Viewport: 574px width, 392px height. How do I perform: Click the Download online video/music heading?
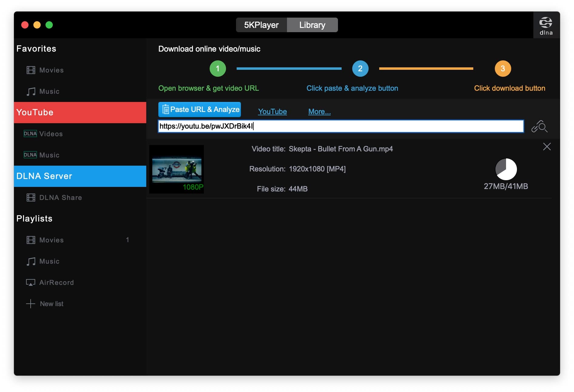coord(209,49)
